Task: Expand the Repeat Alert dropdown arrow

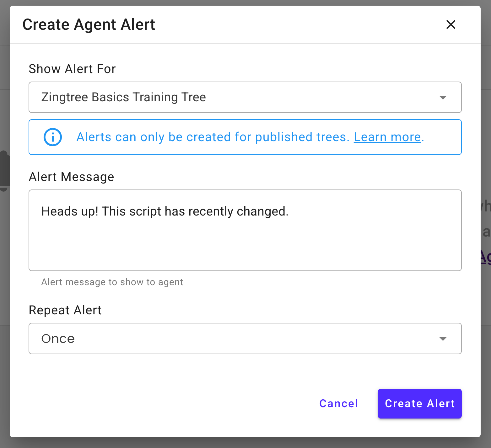Action: coord(443,339)
